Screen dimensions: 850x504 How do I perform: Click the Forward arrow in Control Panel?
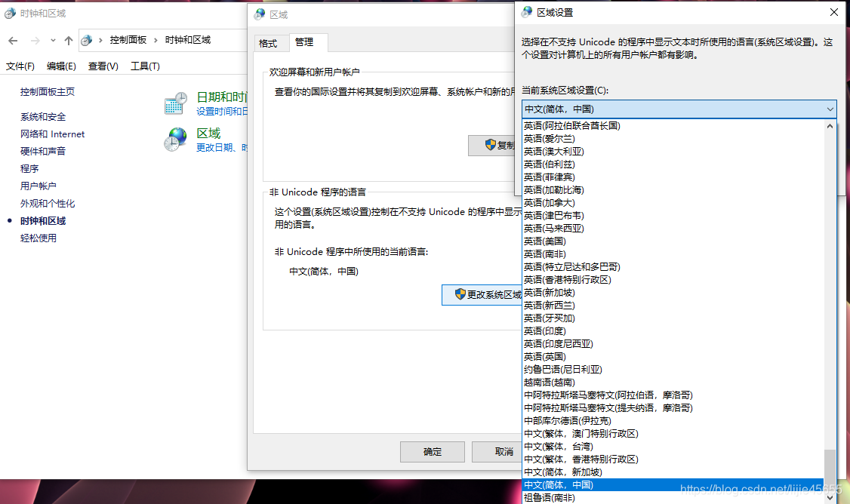coord(35,41)
